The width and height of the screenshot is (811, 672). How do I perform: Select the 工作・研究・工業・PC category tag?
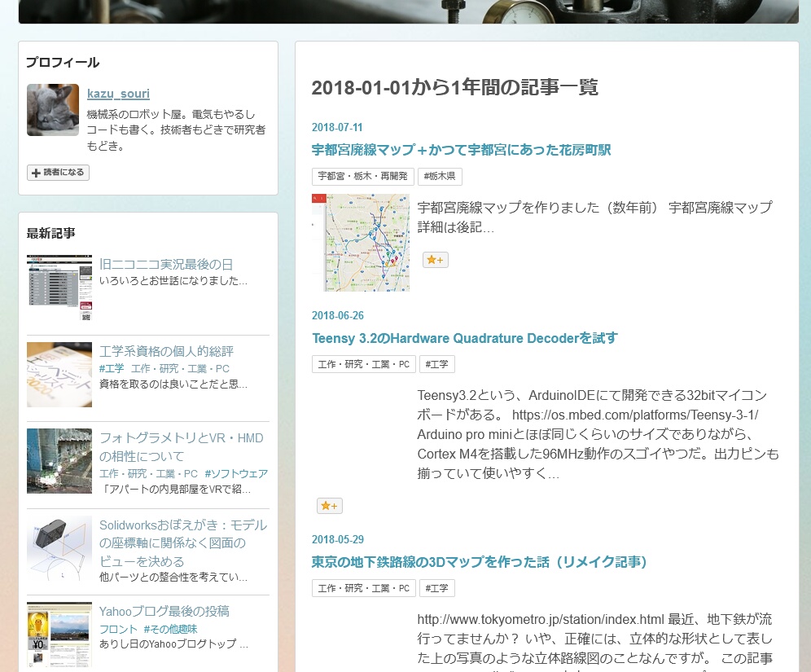click(362, 364)
